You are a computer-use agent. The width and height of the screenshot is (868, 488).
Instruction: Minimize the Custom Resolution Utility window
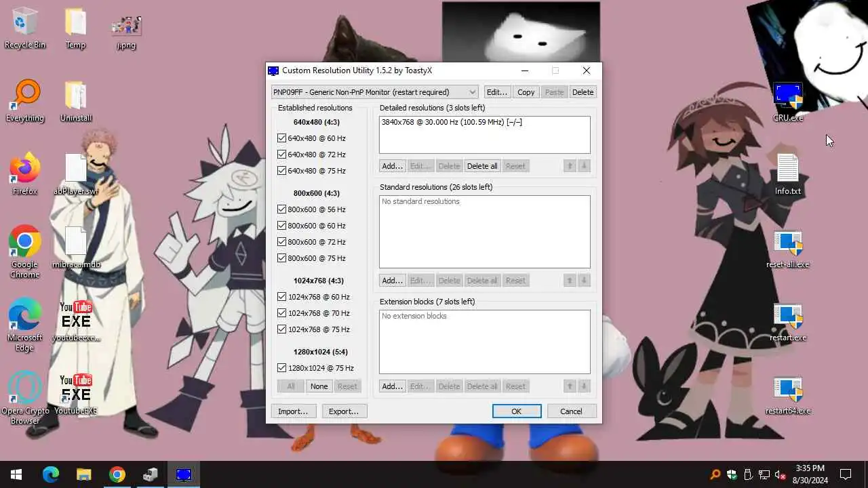pyautogui.click(x=525, y=70)
